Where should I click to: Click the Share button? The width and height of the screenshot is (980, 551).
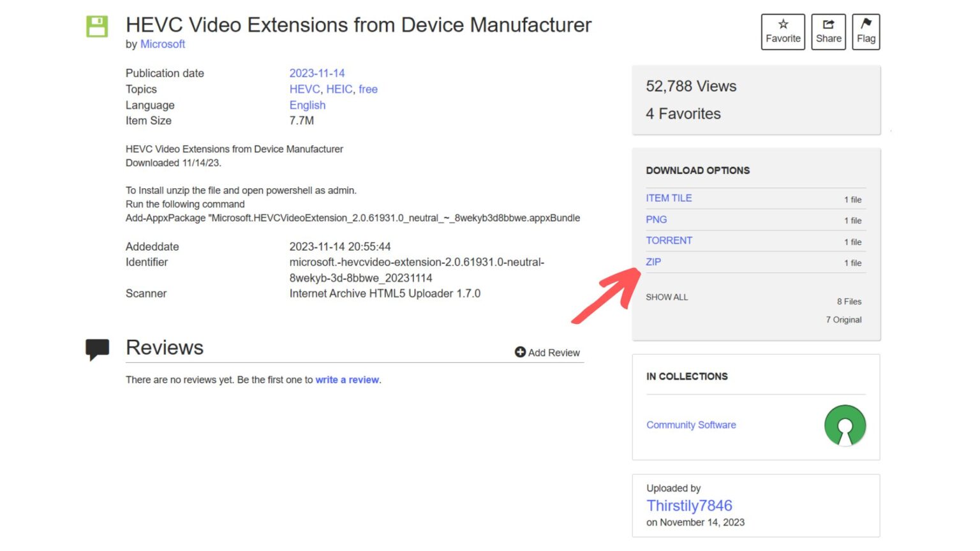828,31
